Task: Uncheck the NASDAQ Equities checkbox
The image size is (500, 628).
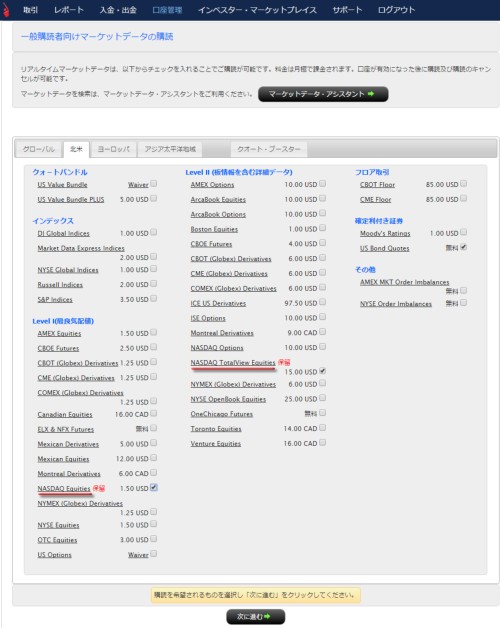Action: click(153, 488)
